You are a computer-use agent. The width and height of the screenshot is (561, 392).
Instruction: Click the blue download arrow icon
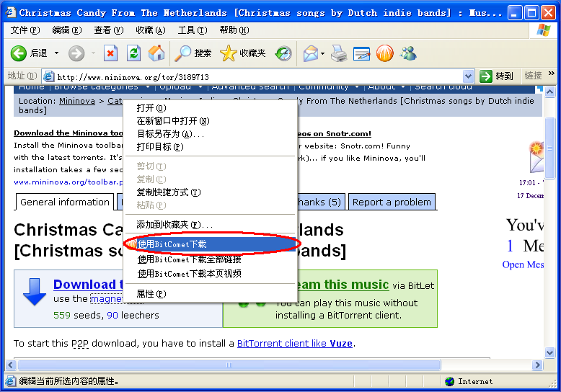35,292
